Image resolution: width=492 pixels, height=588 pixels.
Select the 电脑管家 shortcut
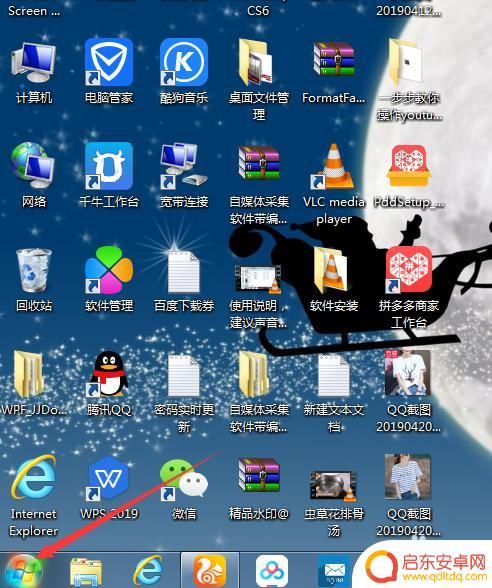tap(109, 62)
